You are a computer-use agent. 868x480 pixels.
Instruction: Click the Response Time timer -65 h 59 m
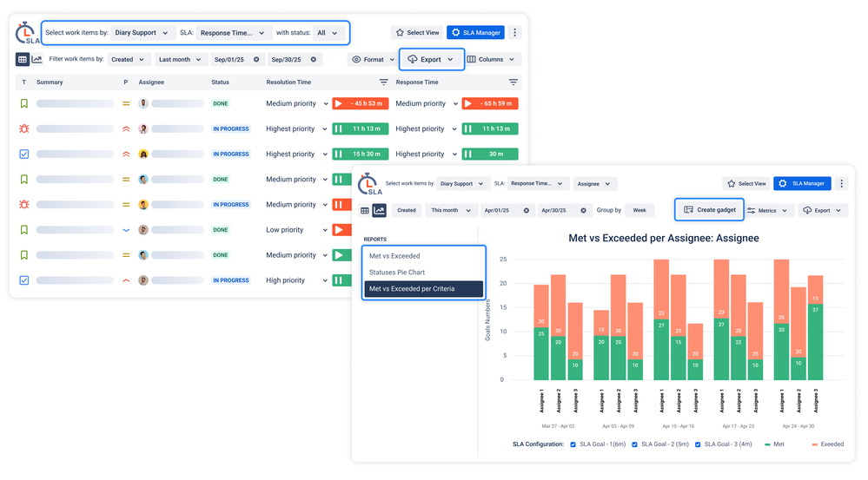pos(490,103)
